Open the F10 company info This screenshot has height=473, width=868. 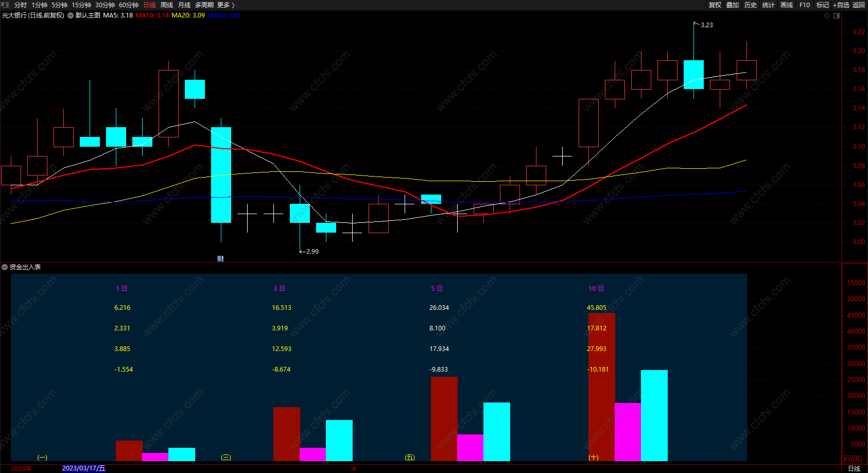[x=805, y=5]
